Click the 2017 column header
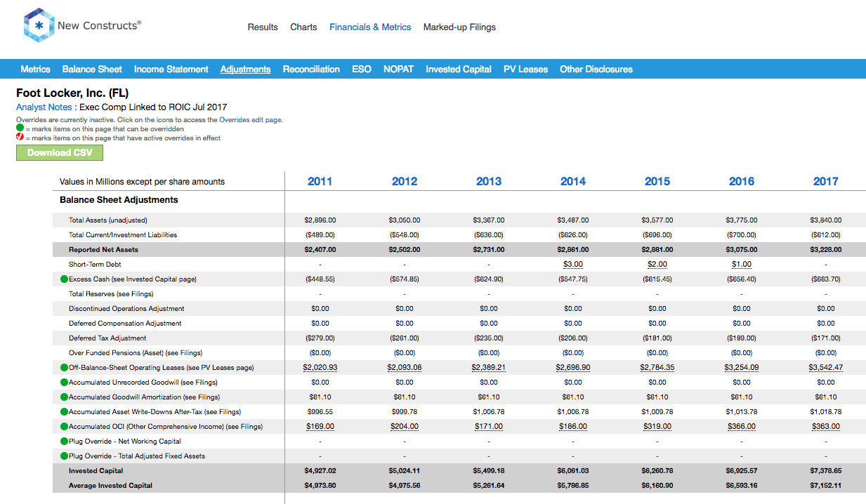The width and height of the screenshot is (866, 504). 826,181
